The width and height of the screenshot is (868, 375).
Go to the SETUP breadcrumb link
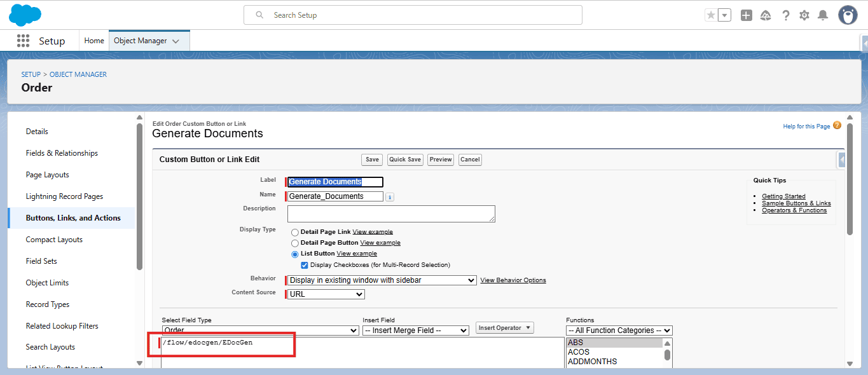[x=31, y=74]
